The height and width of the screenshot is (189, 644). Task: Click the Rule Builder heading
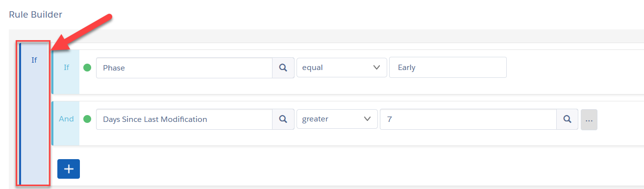click(36, 15)
